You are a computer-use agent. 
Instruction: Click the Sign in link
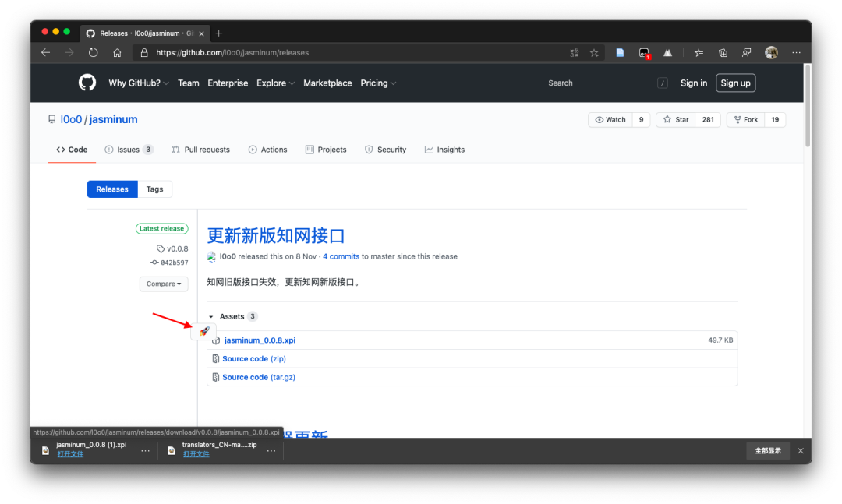[x=694, y=83]
